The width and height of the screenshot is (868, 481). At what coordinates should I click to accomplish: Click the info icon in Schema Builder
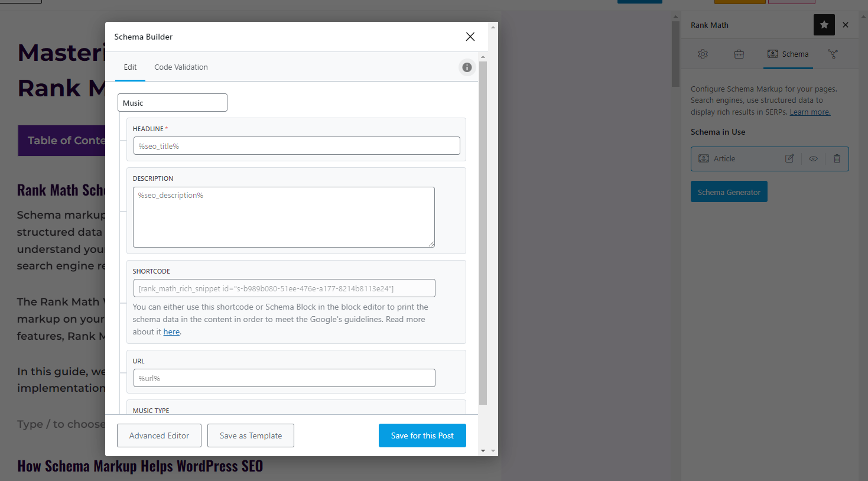point(467,67)
